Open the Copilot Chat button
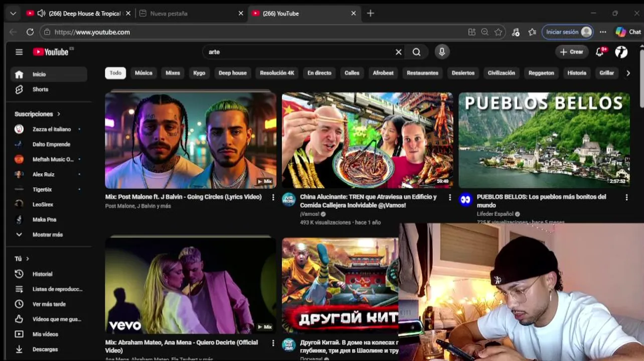This screenshot has height=361, width=644. point(628,32)
